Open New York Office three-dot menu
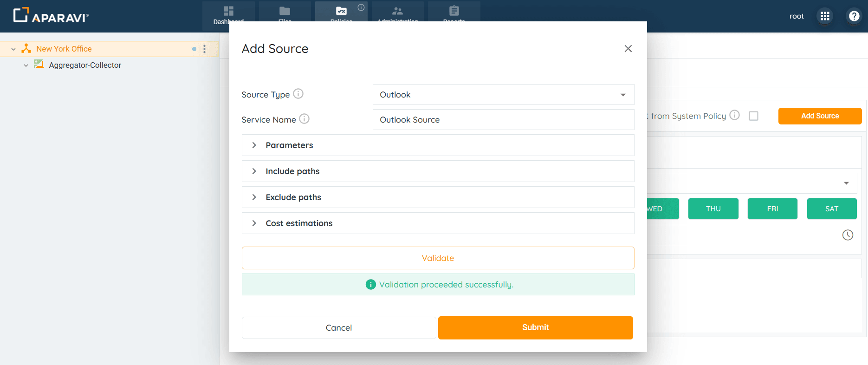The width and height of the screenshot is (868, 365). tap(204, 49)
